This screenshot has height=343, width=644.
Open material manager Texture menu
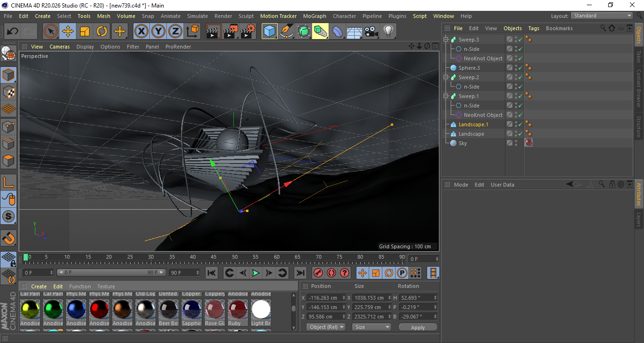(x=106, y=286)
